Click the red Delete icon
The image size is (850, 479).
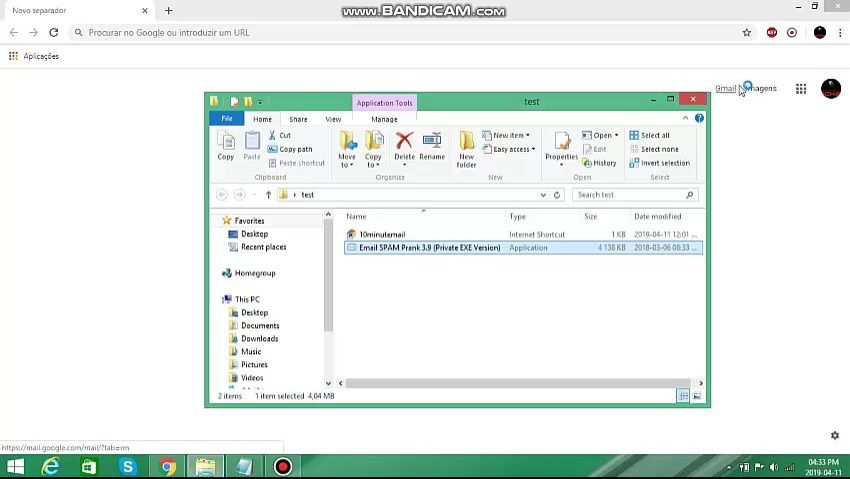click(x=404, y=141)
